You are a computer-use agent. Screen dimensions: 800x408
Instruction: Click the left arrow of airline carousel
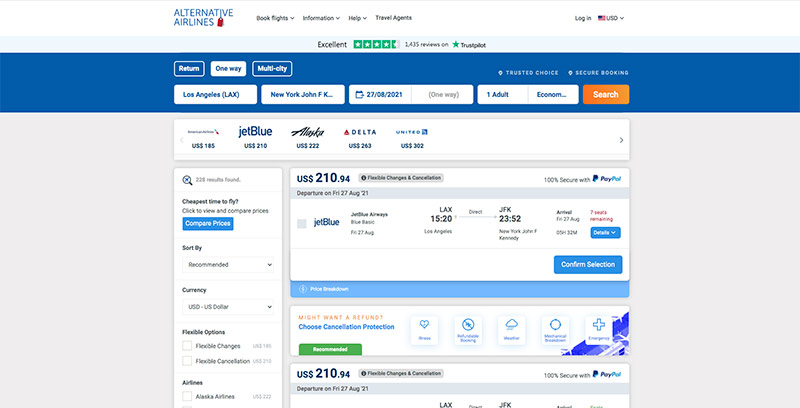coord(182,140)
